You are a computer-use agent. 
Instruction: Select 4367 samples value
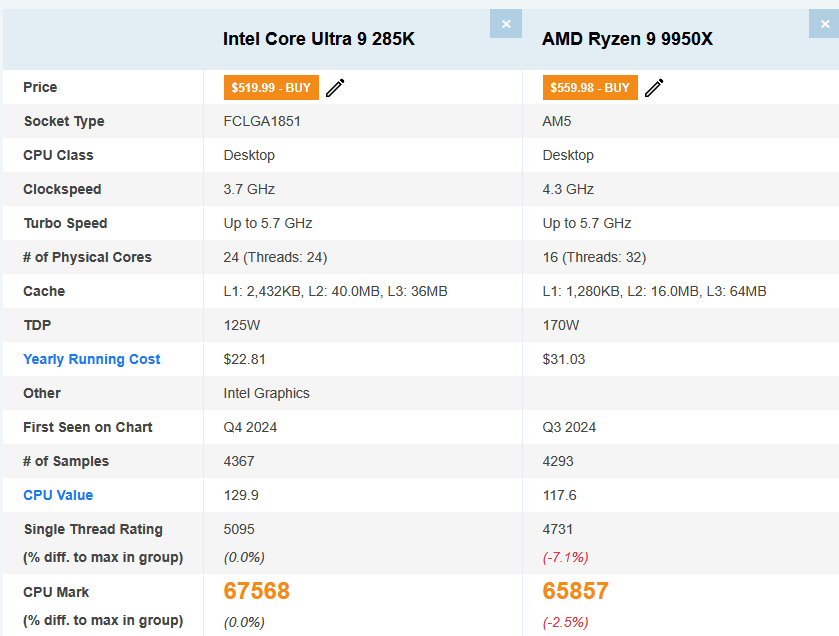pyautogui.click(x=239, y=461)
